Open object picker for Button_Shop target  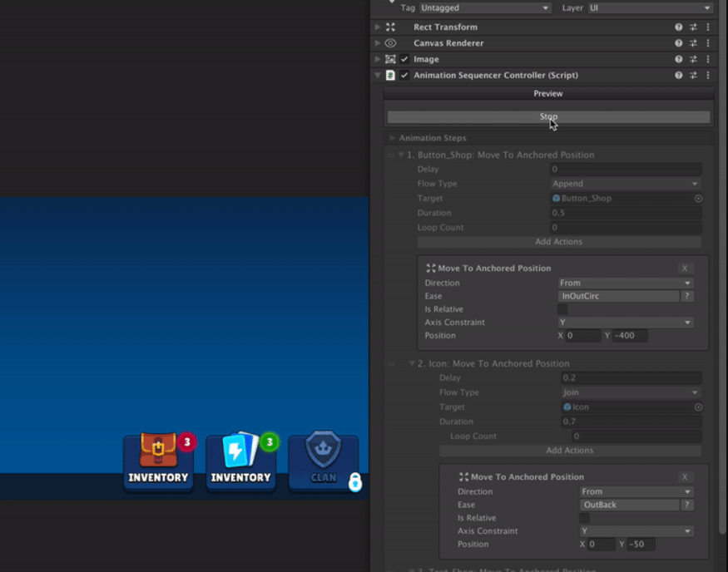tap(698, 199)
